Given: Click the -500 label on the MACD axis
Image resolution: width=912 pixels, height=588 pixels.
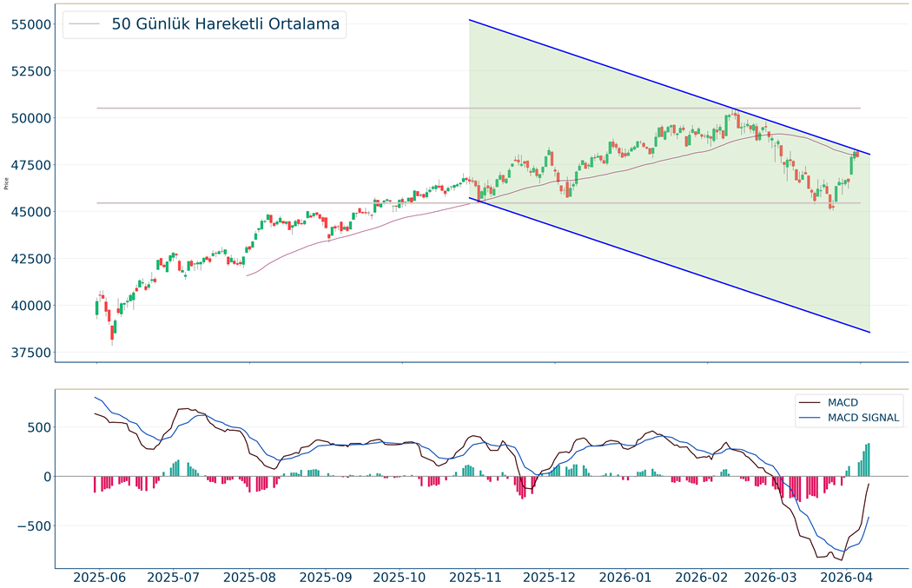Looking at the screenshot, I should (32, 525).
